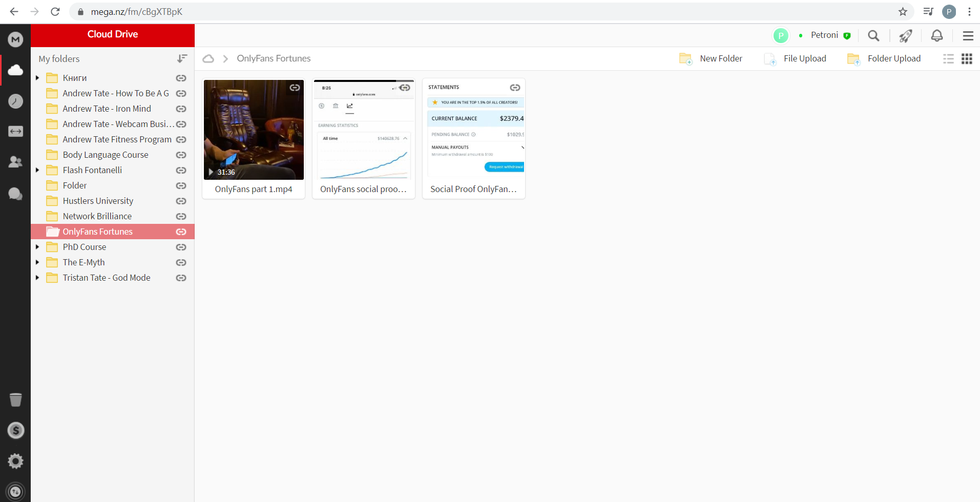Open the Recents clock icon in sidebar
This screenshot has height=502, width=980.
point(15,101)
